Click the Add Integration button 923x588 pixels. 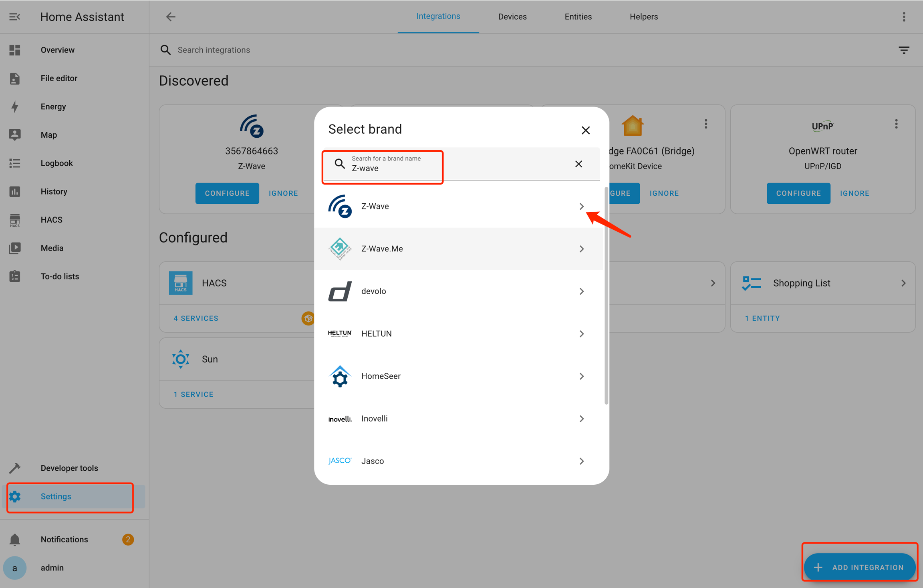(860, 567)
